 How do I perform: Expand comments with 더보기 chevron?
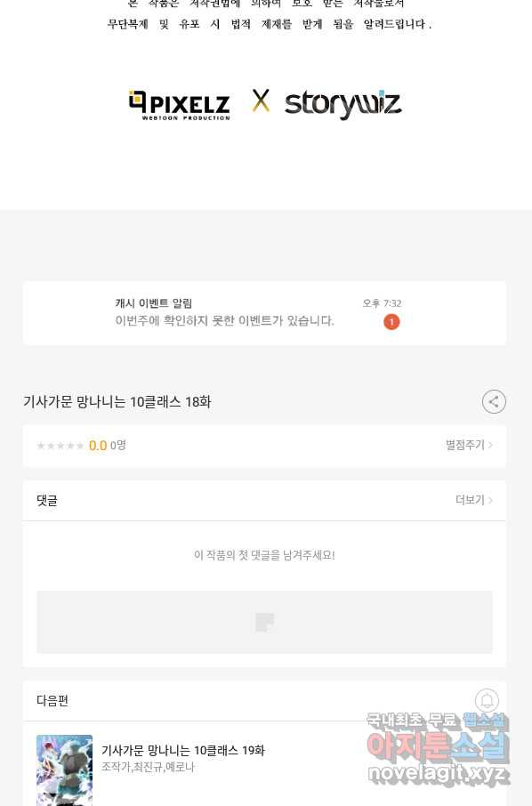click(x=474, y=500)
